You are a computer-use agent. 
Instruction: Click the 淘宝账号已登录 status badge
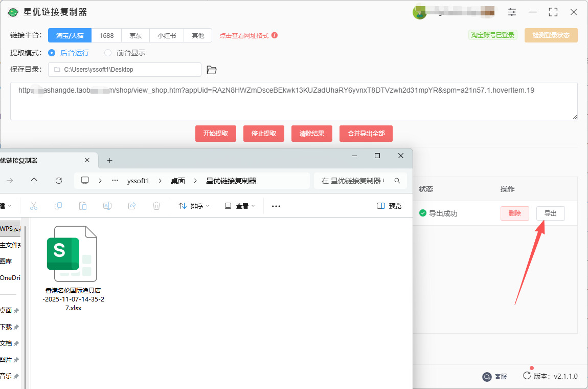(493, 35)
